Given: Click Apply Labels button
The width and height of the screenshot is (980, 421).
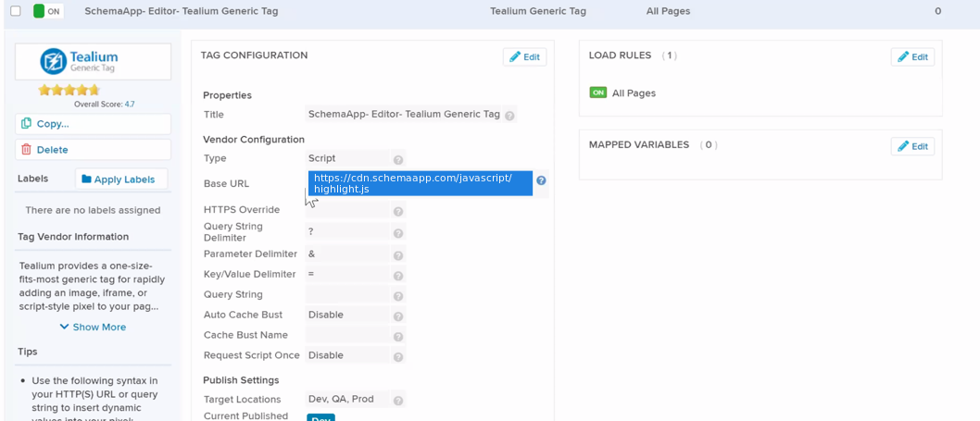Looking at the screenshot, I should click(x=121, y=180).
